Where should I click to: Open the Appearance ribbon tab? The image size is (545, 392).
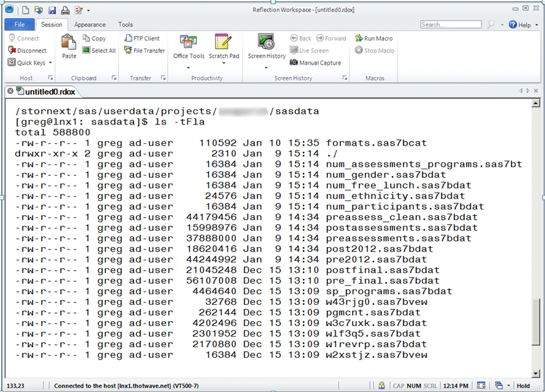[x=90, y=24]
